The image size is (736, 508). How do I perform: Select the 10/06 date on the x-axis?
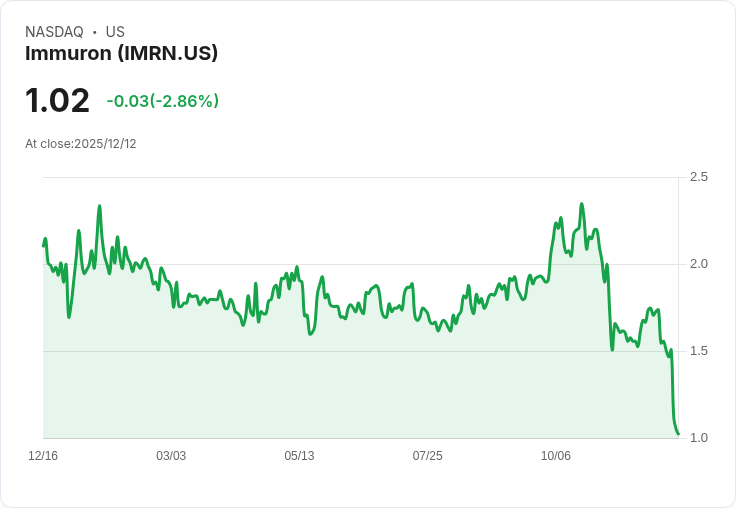click(x=556, y=456)
